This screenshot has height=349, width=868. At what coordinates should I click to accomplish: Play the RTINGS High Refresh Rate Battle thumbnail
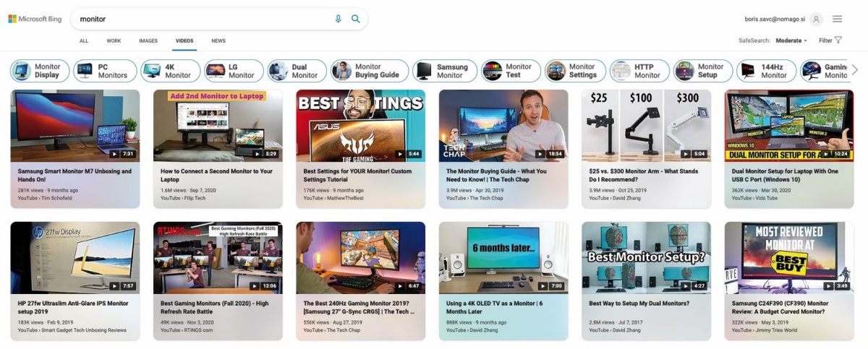[218, 257]
